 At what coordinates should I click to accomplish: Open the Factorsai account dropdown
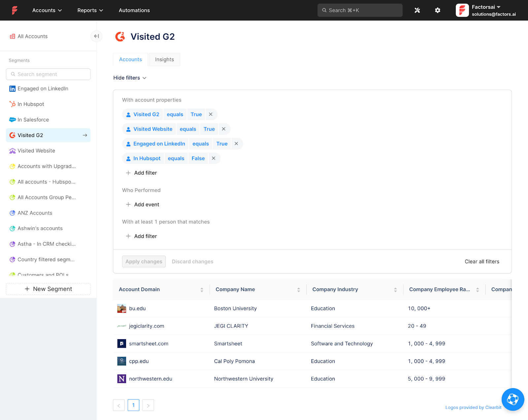coord(486,7)
